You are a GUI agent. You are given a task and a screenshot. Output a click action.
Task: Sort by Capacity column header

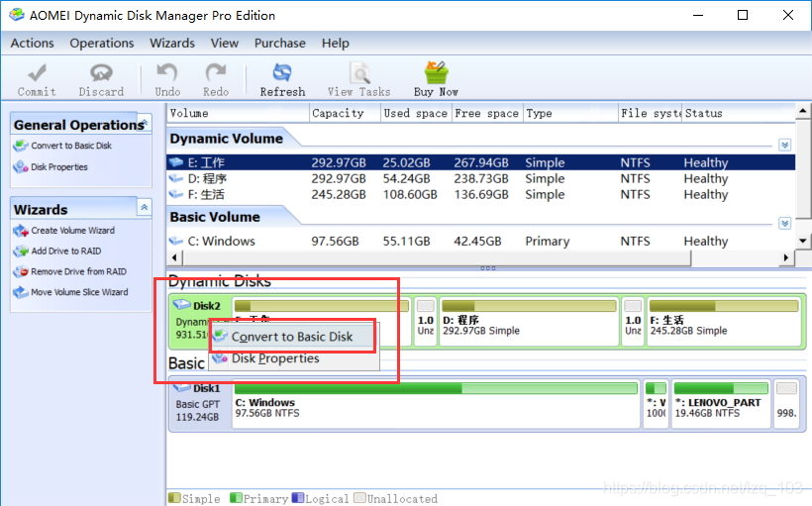345,114
